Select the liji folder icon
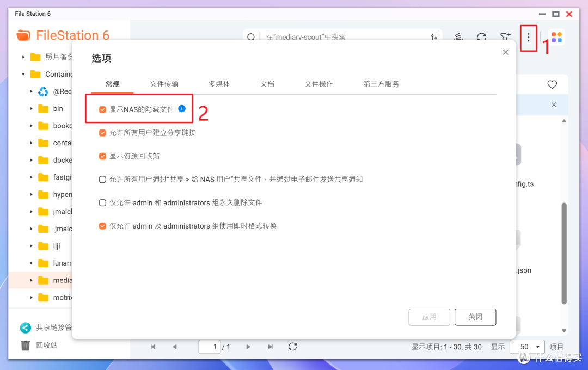 pos(44,246)
